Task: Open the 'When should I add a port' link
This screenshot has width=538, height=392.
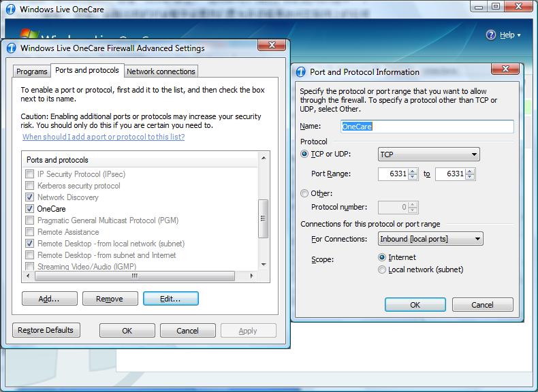Action: coord(104,137)
